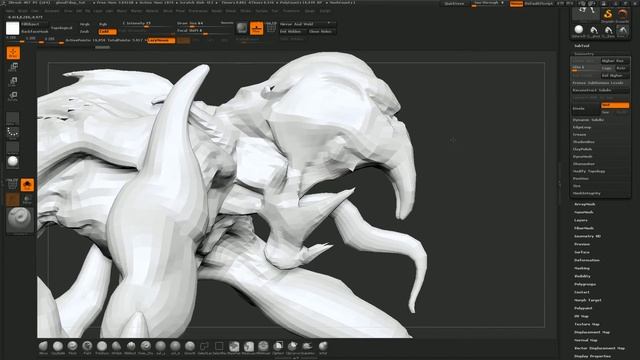
Task: Choose the Trim Dynamic brush in bottom shelf
Action: tap(102, 348)
